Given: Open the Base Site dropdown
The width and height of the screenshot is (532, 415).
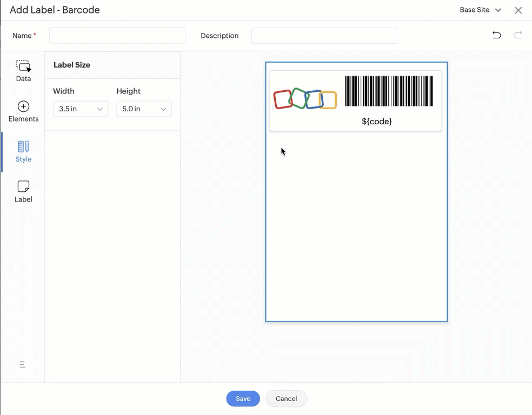Looking at the screenshot, I should [x=480, y=10].
